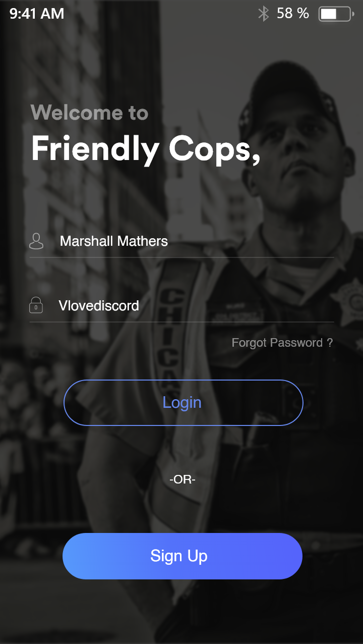The height and width of the screenshot is (644, 363).
Task: Tap the word 'Cops,' in the title
Action: click(x=214, y=150)
